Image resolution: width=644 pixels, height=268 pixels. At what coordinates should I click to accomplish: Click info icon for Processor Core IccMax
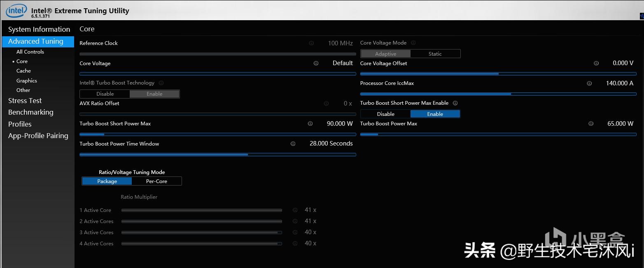tap(589, 83)
